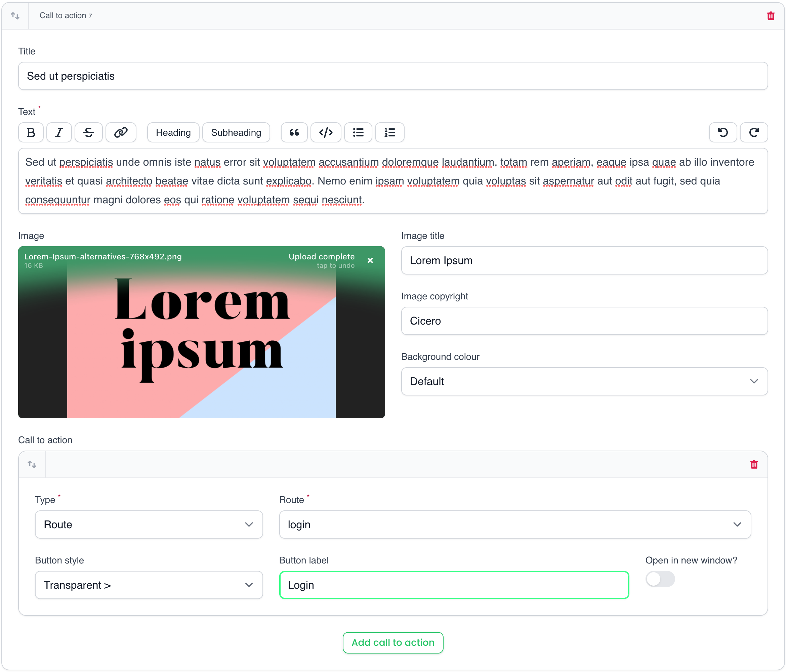Screen dimensions: 787x672
Task: Apply Subheading style to text
Action: [236, 133]
